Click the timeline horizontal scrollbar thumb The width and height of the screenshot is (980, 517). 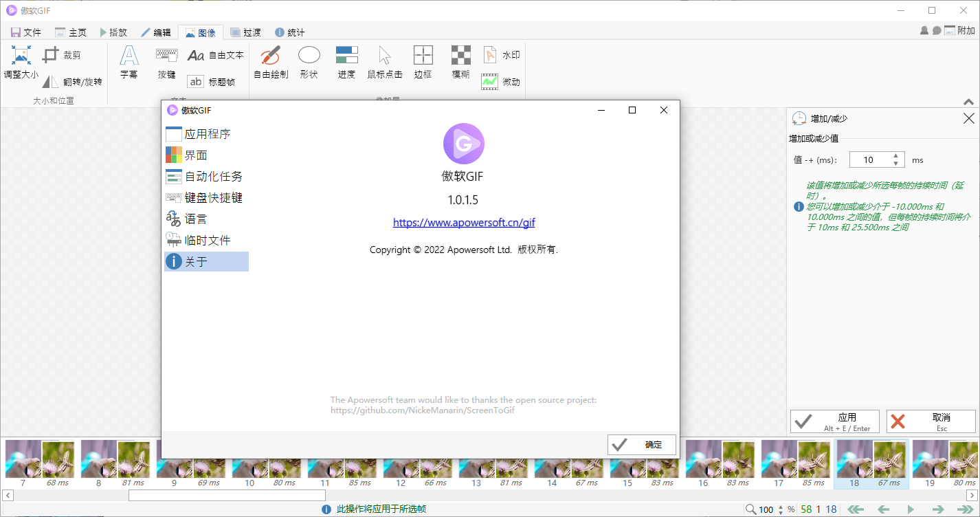click(227, 496)
